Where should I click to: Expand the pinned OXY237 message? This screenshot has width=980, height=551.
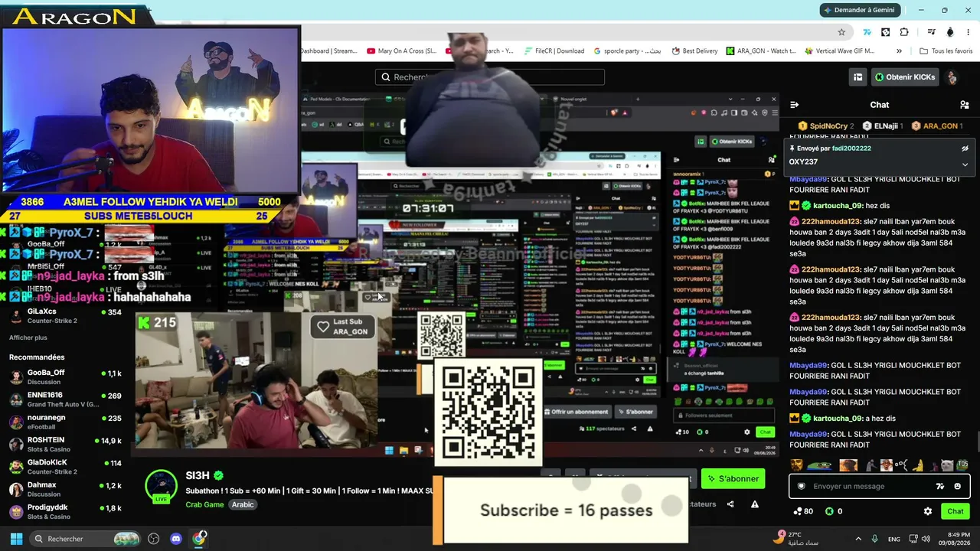(965, 164)
